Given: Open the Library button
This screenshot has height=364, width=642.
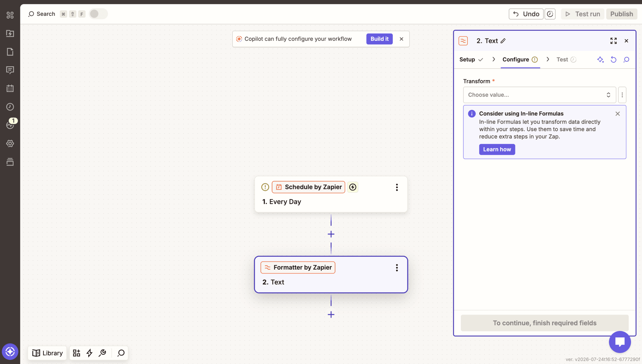Looking at the screenshot, I should pos(47,353).
